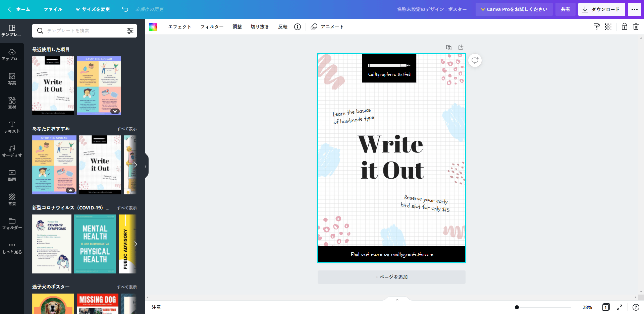This screenshot has width=644, height=314.
Task: Enter fullscreen presentation mode
Action: coord(620,307)
